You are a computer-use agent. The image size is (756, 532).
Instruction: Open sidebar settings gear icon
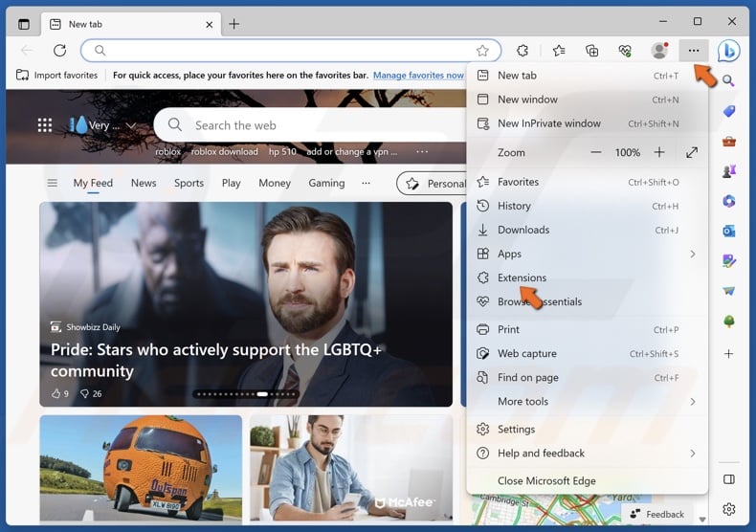tap(729, 509)
